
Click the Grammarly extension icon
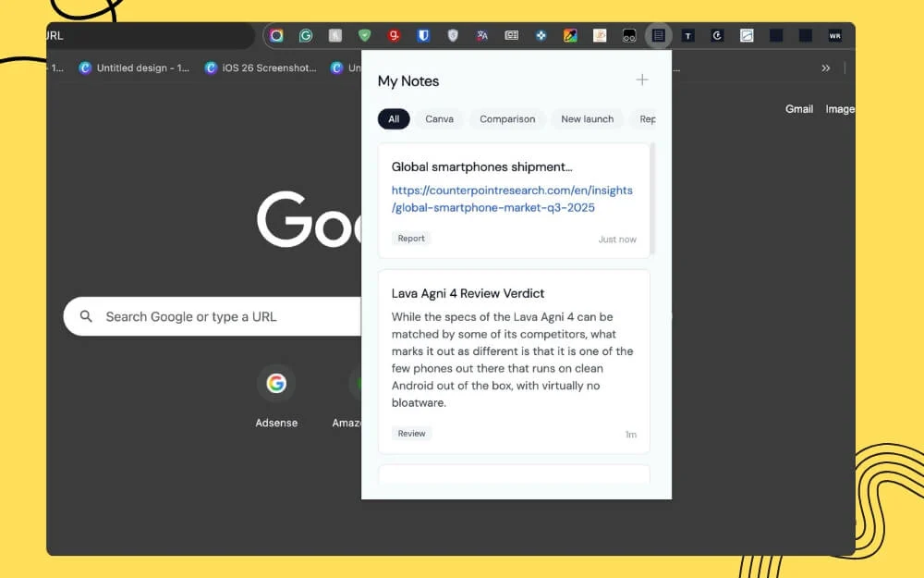tap(305, 34)
